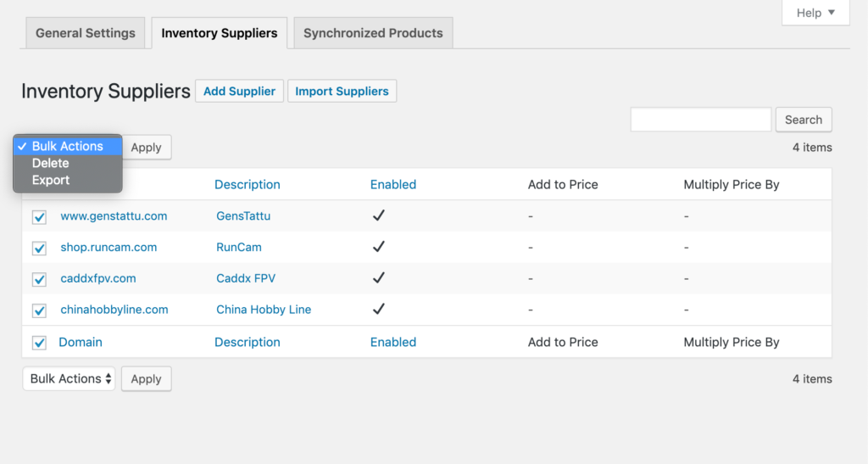Click the enabled checkmark for RunCam
Image resolution: width=868 pixels, height=464 pixels.
(x=379, y=247)
